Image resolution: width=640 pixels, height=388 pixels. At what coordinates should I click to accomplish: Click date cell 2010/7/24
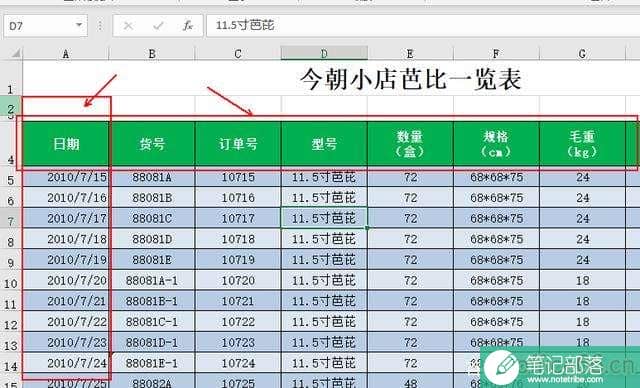click(66, 363)
